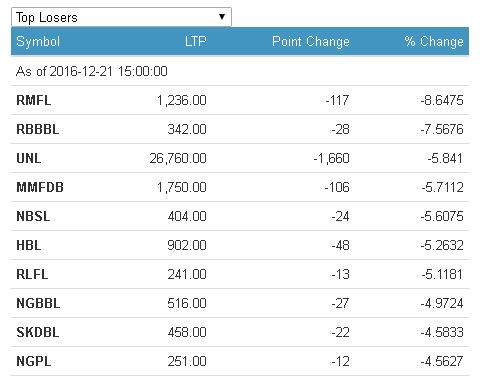
Task: Open the Top Losers dropdown
Action: click(121, 17)
